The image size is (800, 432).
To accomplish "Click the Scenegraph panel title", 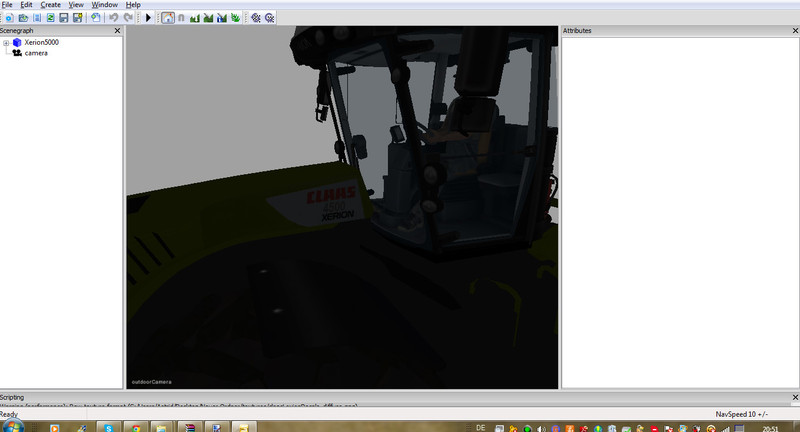I will tap(16, 31).
